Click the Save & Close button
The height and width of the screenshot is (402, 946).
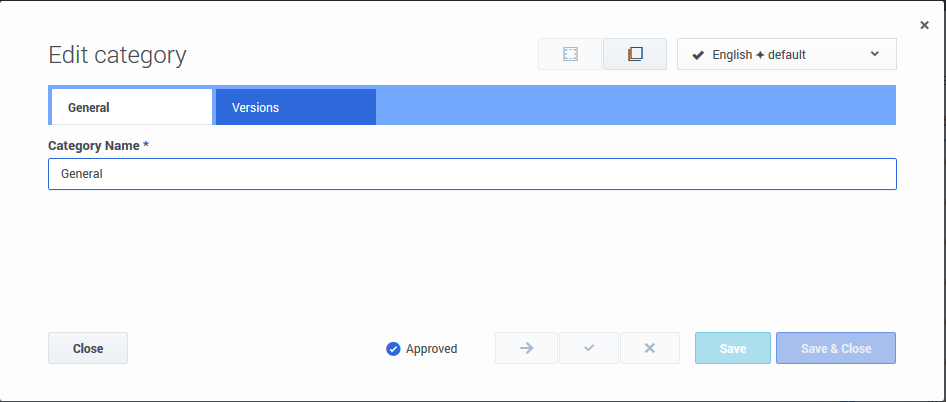pyautogui.click(x=836, y=348)
